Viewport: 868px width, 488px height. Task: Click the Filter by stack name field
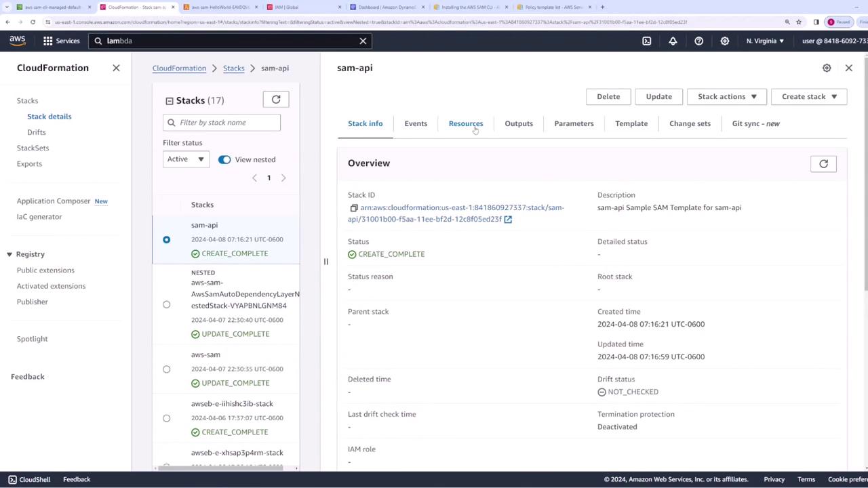pyautogui.click(x=222, y=123)
